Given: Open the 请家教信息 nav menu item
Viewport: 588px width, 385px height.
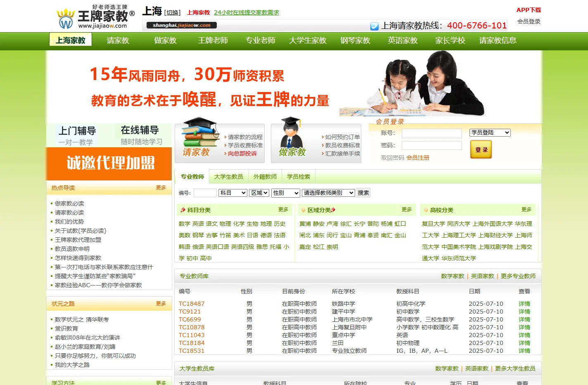Looking at the screenshot, I should [498, 40].
